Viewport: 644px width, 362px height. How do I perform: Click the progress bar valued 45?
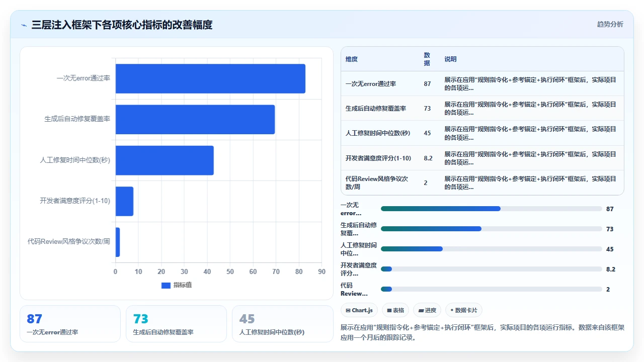pyautogui.click(x=492, y=249)
